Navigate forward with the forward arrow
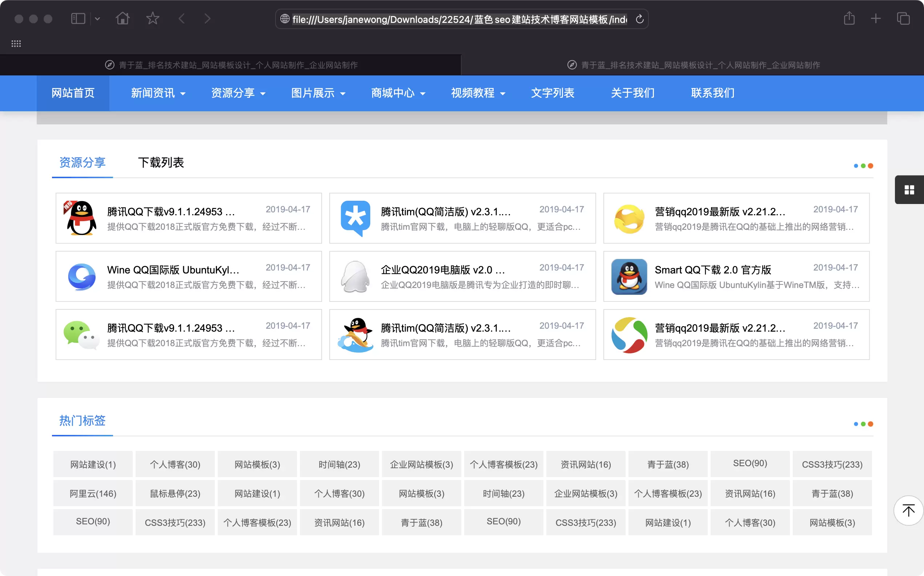The width and height of the screenshot is (924, 576). tap(208, 18)
